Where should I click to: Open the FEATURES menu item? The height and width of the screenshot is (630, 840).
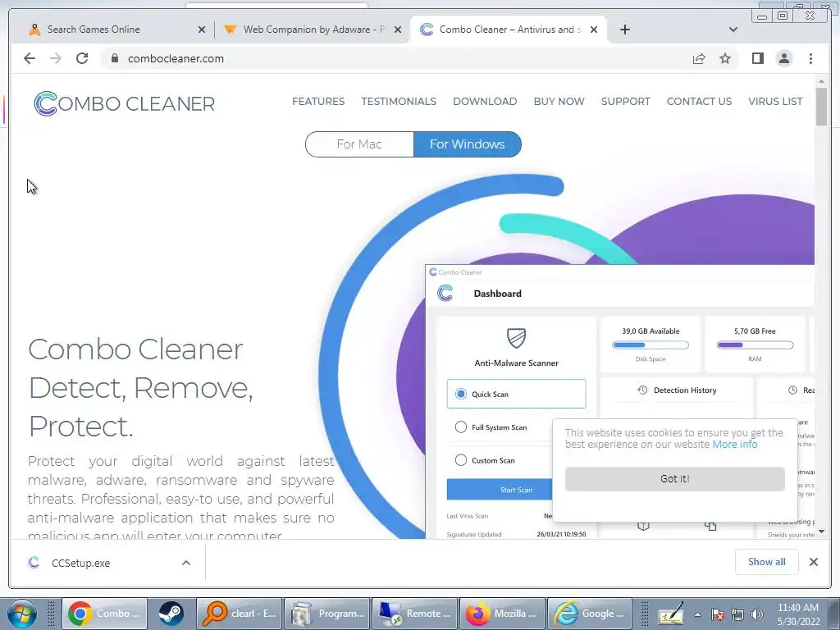click(318, 101)
